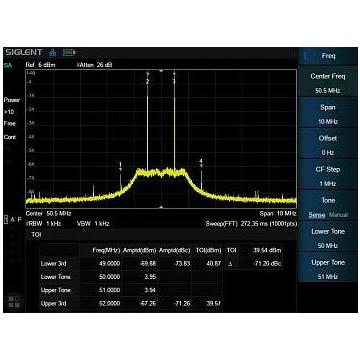Screen dimensions: 360x360
Task: Click the center frequency triangle at graph top
Action: pyautogui.click(x=161, y=71)
